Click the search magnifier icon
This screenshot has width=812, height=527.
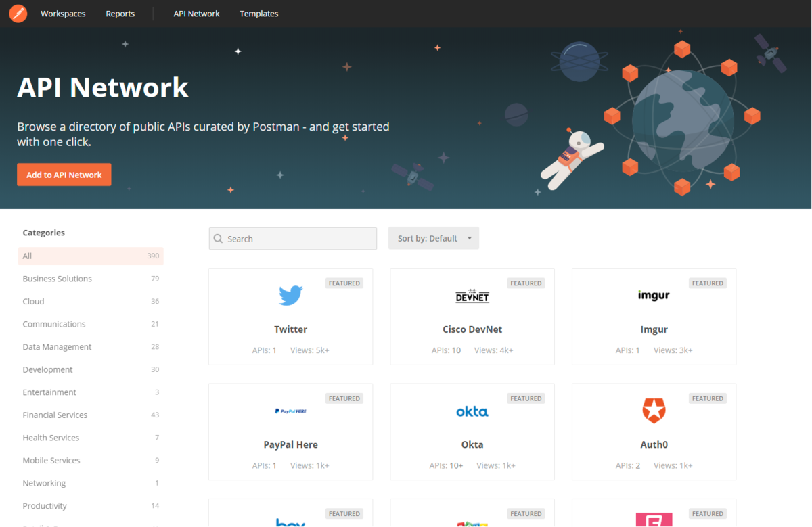[218, 239]
